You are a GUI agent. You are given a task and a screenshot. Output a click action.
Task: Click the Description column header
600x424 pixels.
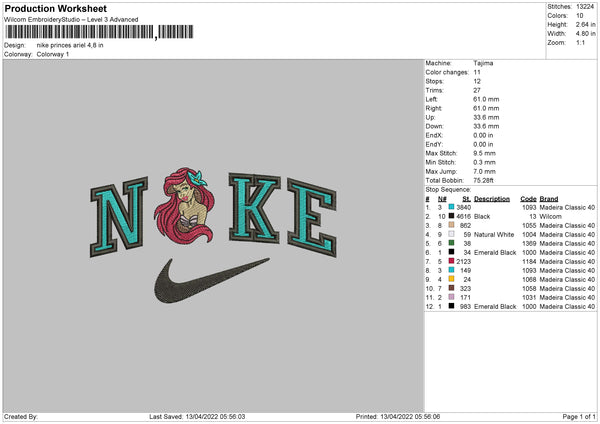(x=492, y=199)
